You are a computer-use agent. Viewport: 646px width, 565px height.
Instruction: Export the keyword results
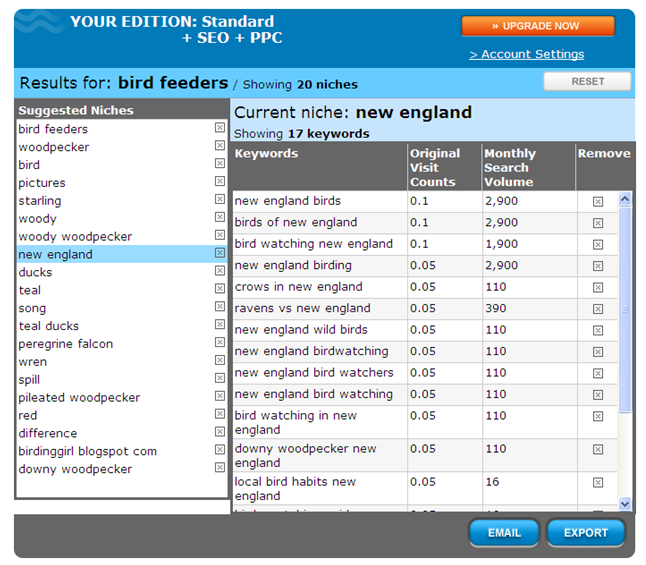pos(585,533)
